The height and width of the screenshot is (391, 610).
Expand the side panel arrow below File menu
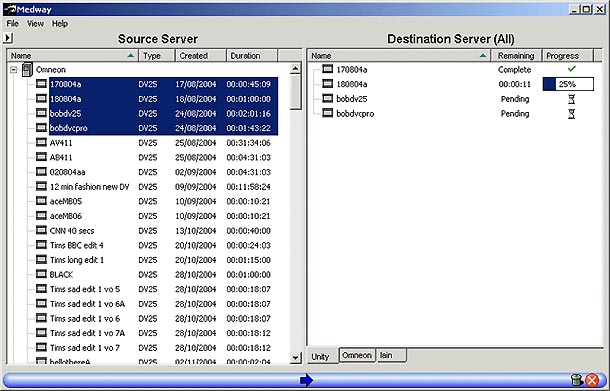8,38
